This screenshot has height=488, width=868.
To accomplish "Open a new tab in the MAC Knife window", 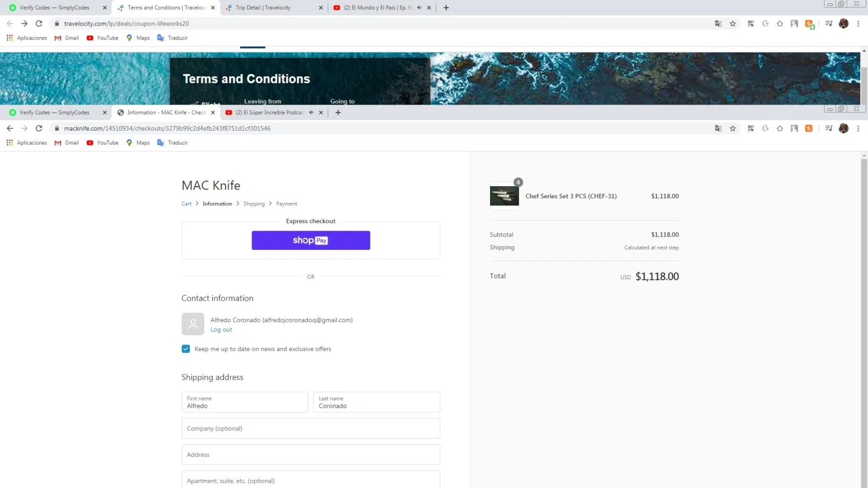I will tap(338, 112).
